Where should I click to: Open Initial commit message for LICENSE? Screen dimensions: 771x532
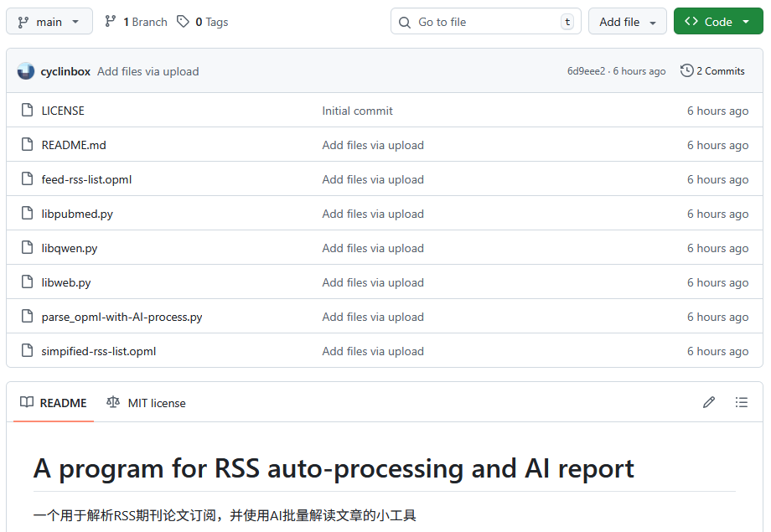tap(357, 111)
